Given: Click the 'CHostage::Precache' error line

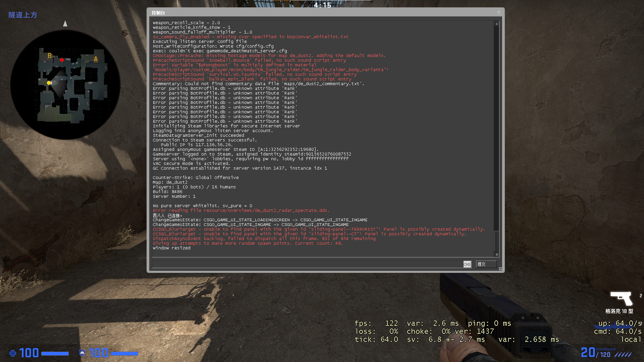Looking at the screenshot, I should pos(269,56).
